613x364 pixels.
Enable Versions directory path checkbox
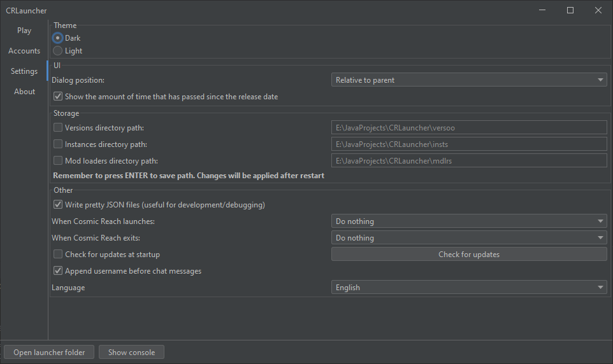pos(58,128)
